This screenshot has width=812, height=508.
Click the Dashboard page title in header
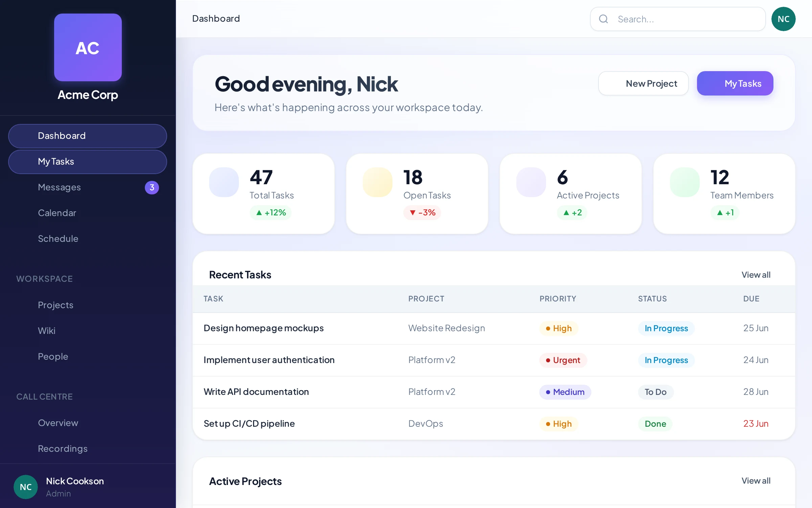(216, 19)
